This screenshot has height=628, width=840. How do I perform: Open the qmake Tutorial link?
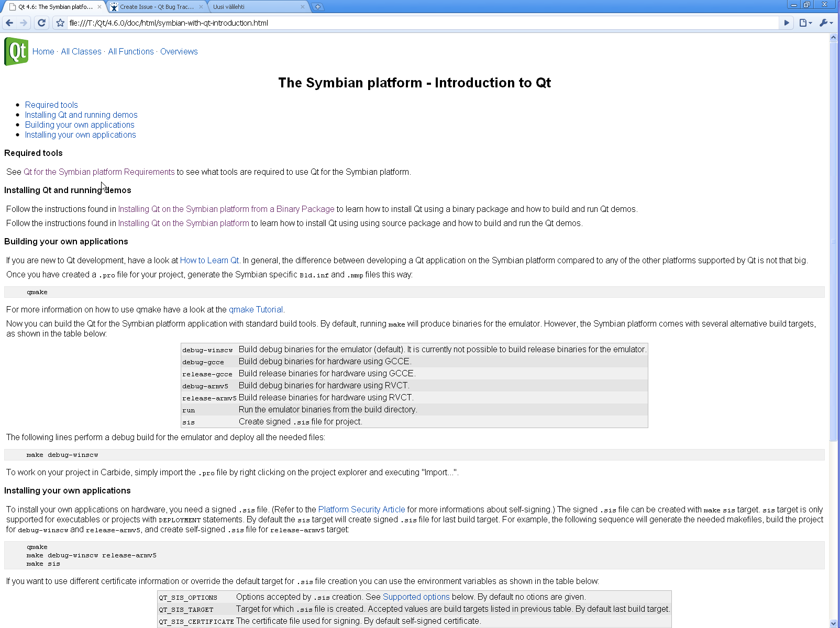click(256, 309)
